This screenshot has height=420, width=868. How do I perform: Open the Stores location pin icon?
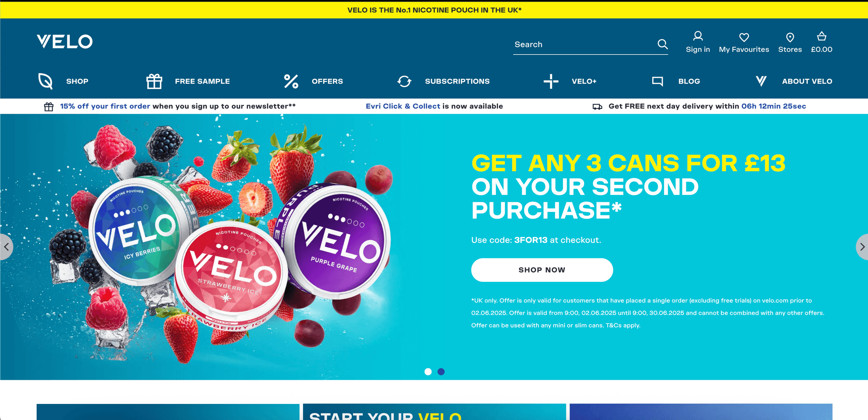click(x=790, y=37)
